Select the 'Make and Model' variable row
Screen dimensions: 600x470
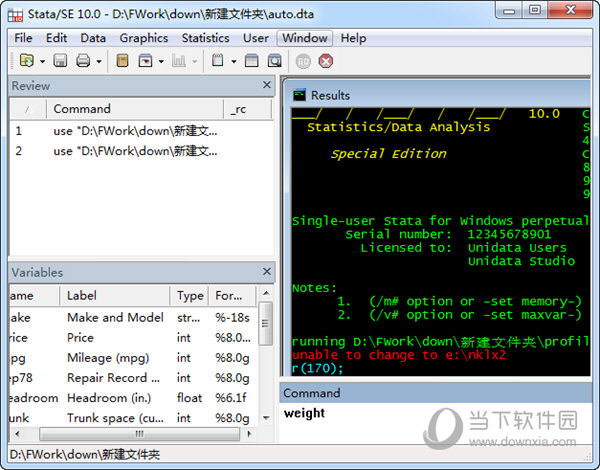coord(133,318)
